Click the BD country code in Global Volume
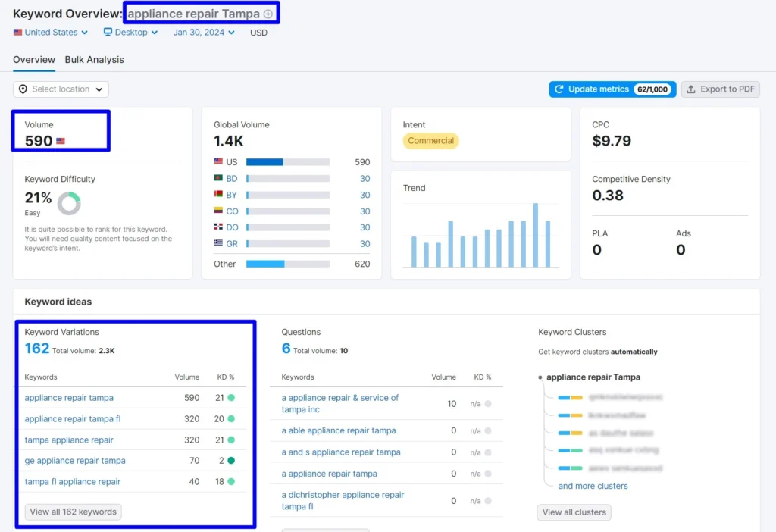Image resolution: width=776 pixels, height=532 pixels. coord(232,179)
